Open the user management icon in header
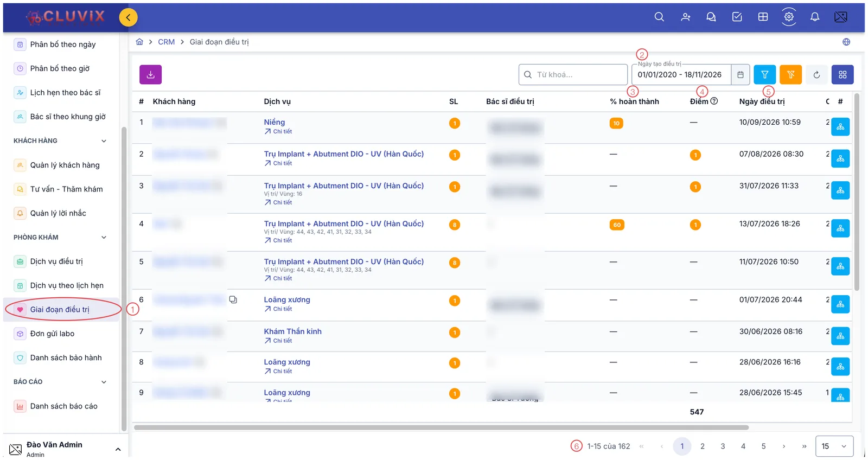This screenshot has height=460, width=868. pos(686,17)
